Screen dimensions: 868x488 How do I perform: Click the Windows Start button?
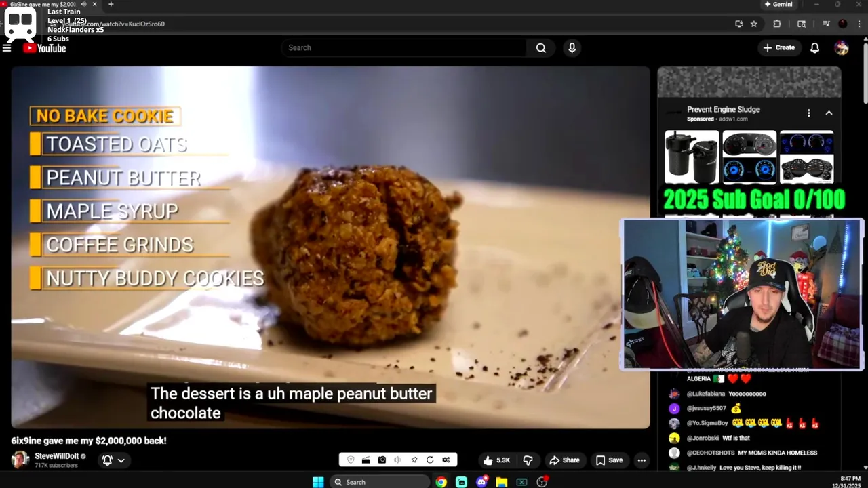tap(318, 482)
